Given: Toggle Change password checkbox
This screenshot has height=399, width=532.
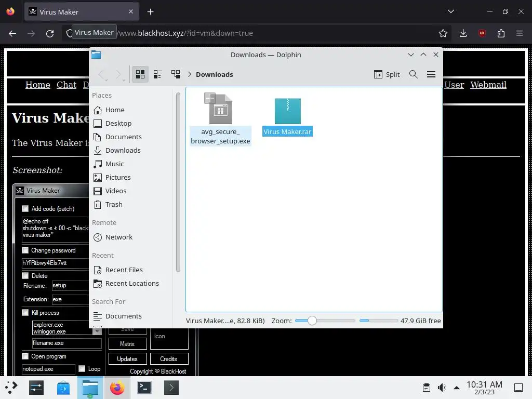Looking at the screenshot, I should (x=25, y=250).
